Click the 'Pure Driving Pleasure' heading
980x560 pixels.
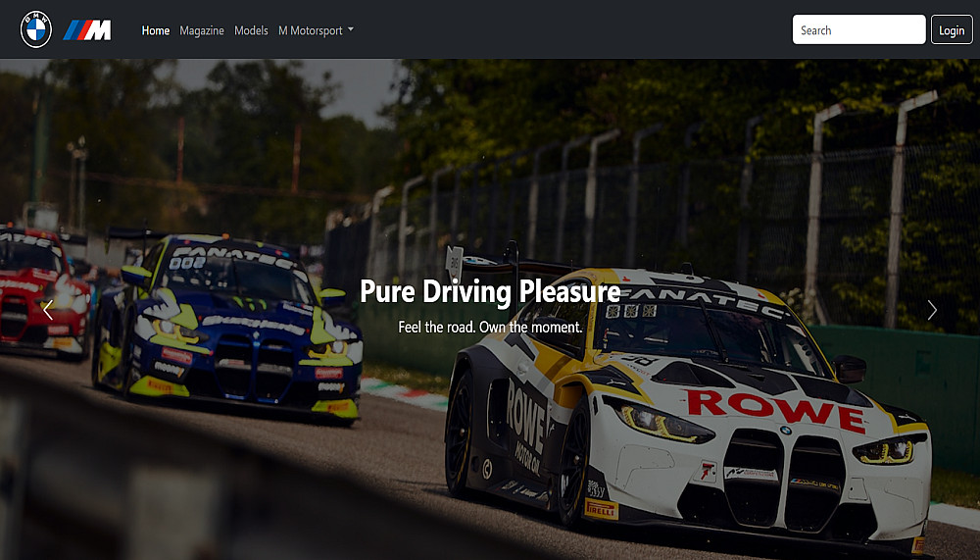pyautogui.click(x=490, y=291)
